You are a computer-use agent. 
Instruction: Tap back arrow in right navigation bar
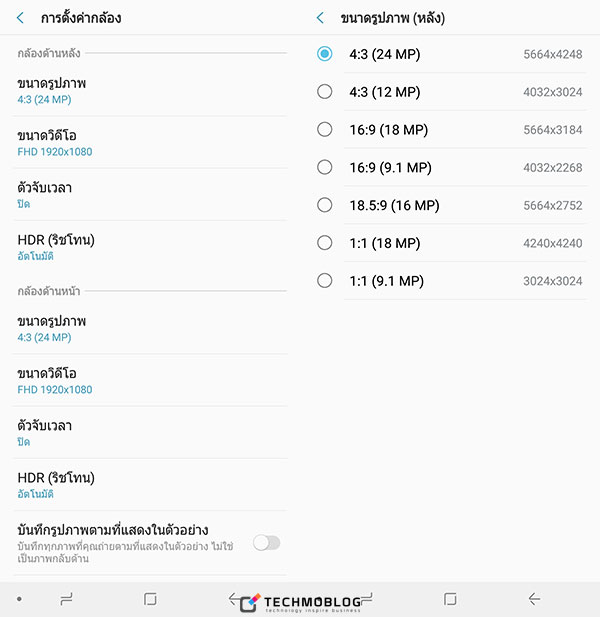(x=534, y=599)
